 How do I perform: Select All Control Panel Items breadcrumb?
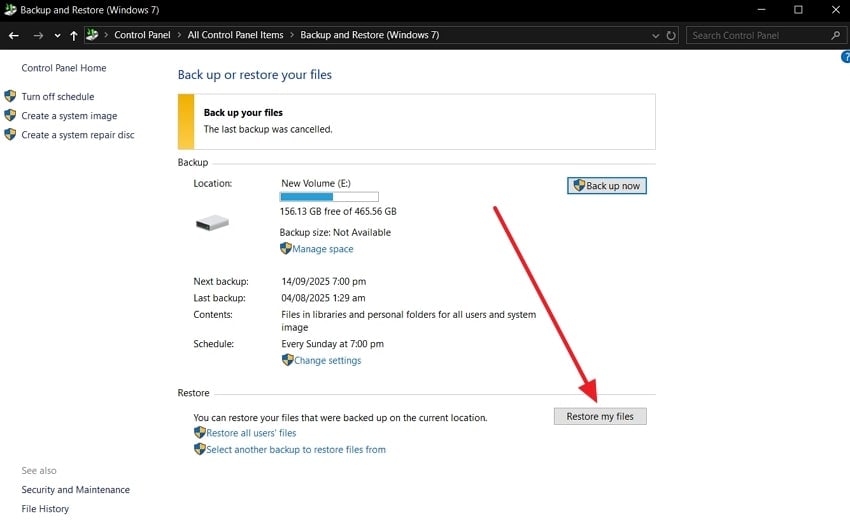(x=235, y=35)
